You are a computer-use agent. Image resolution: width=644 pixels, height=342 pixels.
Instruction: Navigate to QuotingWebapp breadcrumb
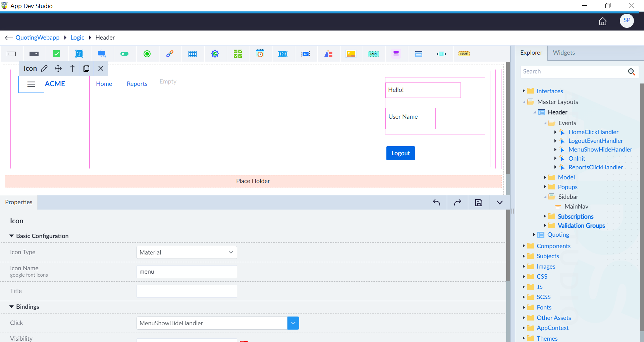38,38
